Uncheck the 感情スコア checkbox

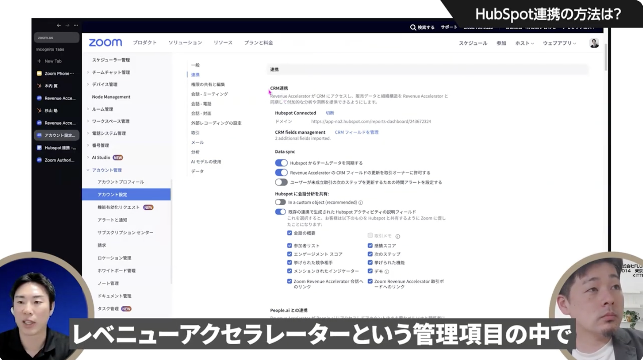coord(370,246)
